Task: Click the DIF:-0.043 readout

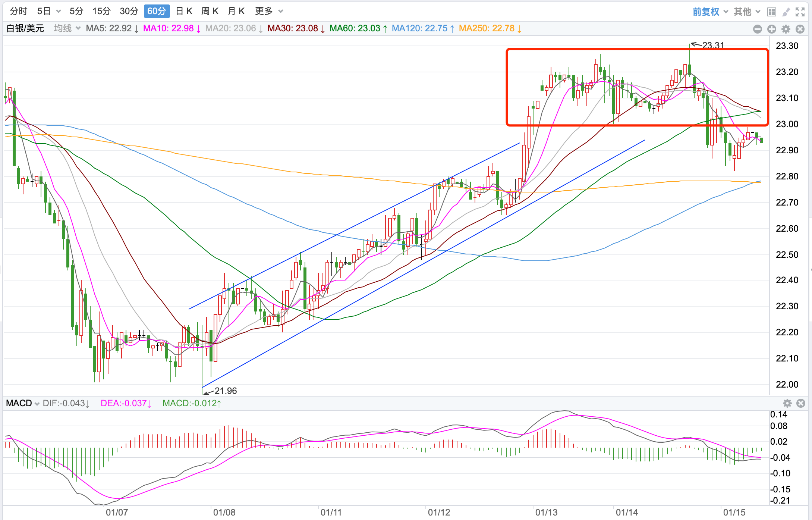Action: tap(66, 403)
